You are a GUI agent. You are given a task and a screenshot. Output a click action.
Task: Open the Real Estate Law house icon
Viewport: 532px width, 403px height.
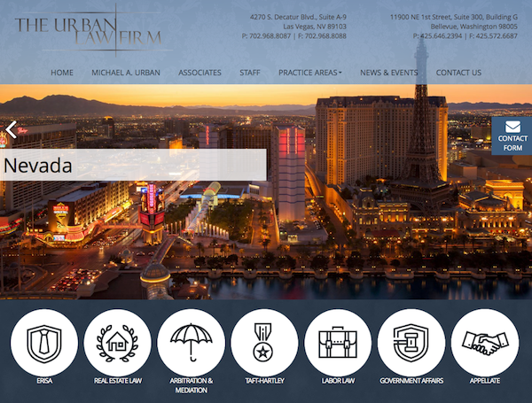point(117,343)
